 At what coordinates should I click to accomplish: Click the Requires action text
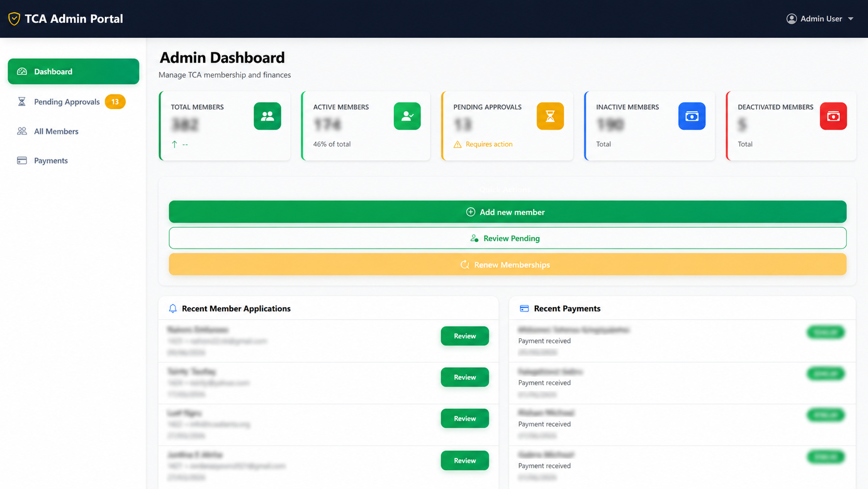coord(489,144)
